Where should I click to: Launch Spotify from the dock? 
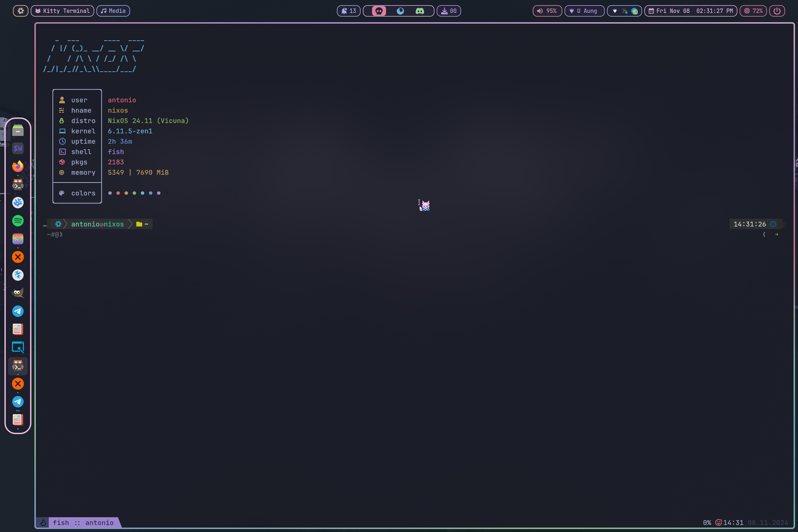[18, 221]
